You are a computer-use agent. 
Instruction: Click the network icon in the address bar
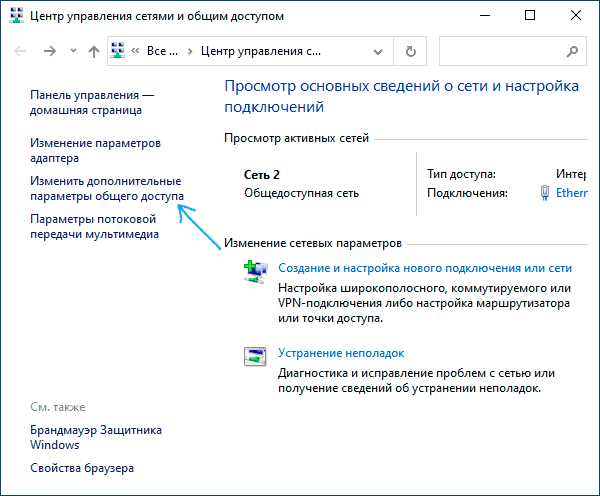(x=118, y=51)
